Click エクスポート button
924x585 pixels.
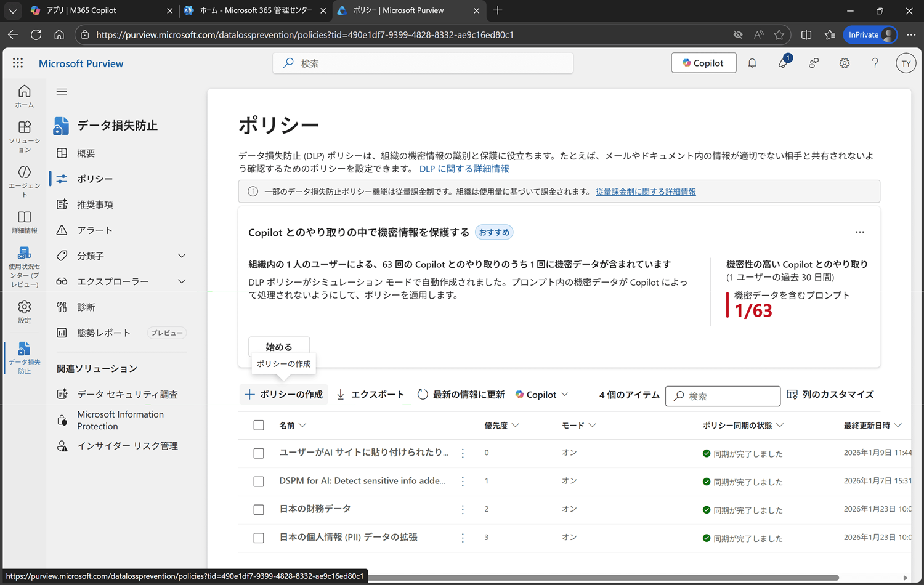point(370,395)
